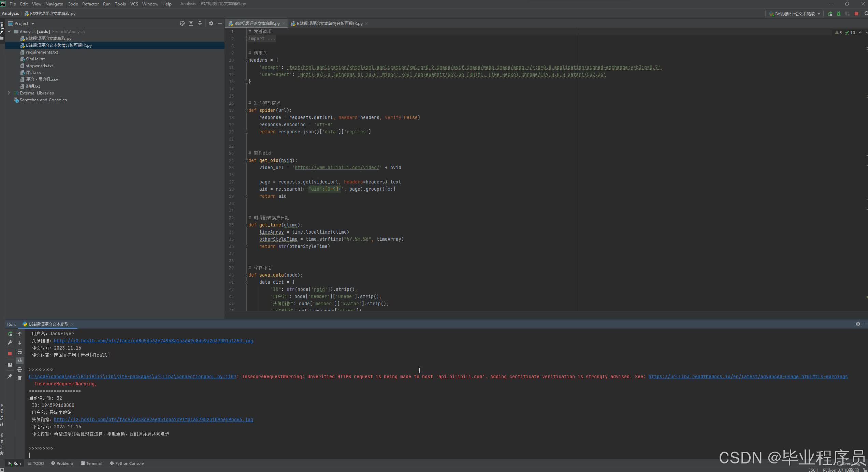Expand External Libraries tree node
The image size is (868, 472).
point(9,93)
